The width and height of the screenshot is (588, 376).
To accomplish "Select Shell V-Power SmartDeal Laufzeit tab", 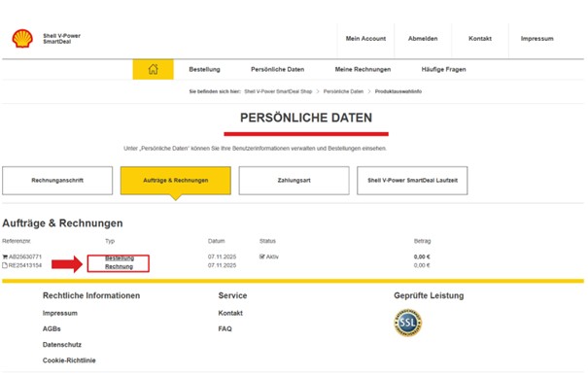I will coord(412,181).
